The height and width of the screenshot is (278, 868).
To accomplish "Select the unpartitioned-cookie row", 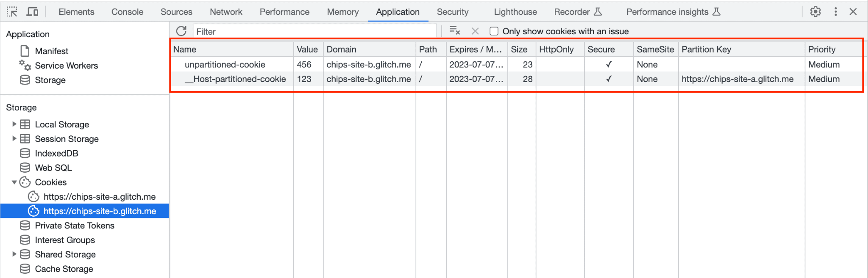I will 225,65.
